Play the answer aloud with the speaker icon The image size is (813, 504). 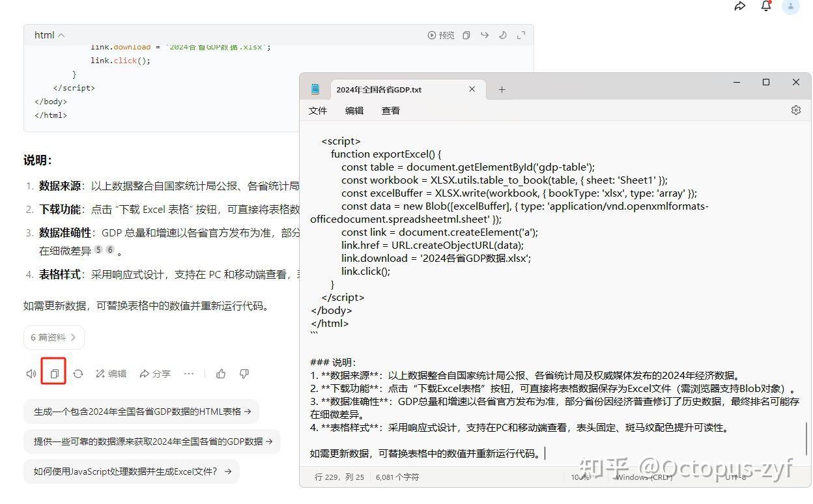click(31, 374)
